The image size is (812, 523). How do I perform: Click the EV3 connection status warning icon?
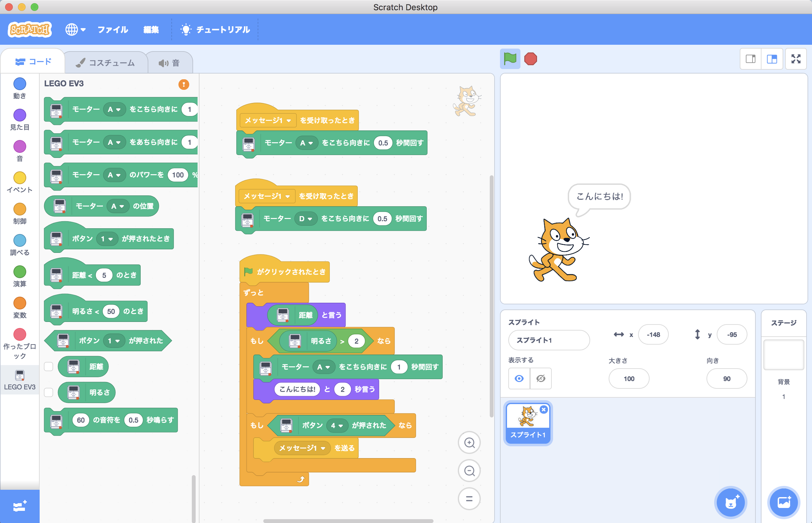point(184,84)
